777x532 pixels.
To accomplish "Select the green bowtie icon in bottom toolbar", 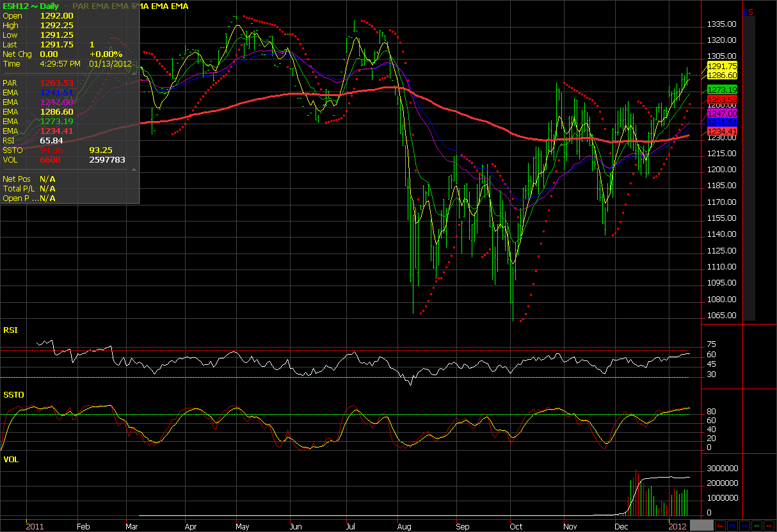I will (756, 526).
